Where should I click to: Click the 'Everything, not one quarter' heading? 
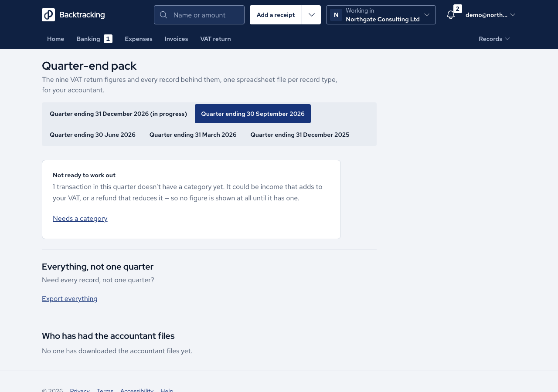click(x=98, y=267)
